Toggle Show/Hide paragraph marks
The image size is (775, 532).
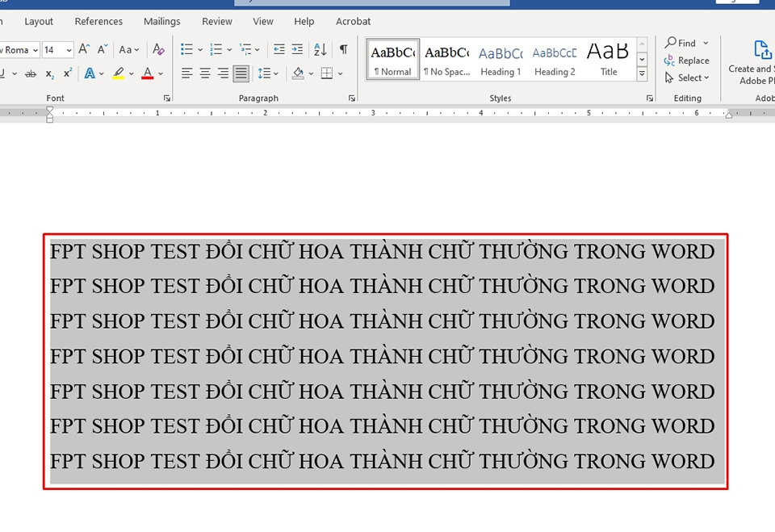344,49
